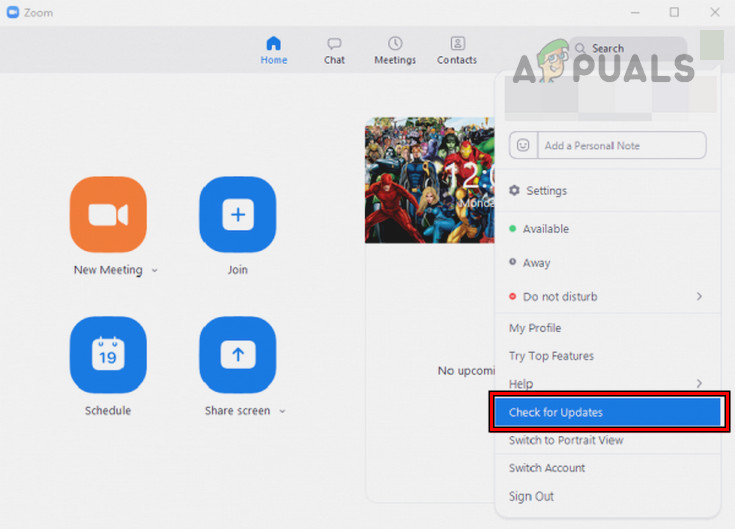Image resolution: width=735 pixels, height=529 pixels.
Task: Click the Share screen arrow icon
Action: tap(238, 355)
